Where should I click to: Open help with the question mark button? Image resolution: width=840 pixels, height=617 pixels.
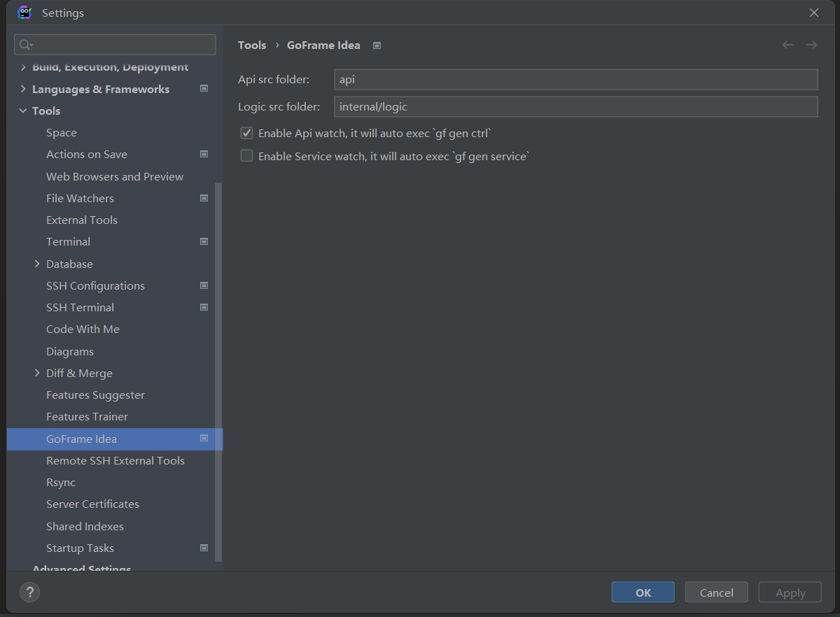coord(29,593)
